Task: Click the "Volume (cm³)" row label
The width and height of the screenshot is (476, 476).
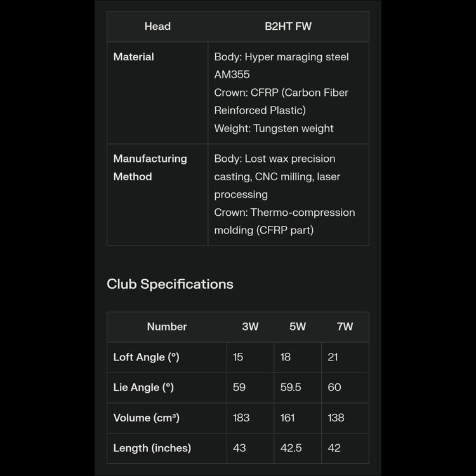Action: pos(146,418)
